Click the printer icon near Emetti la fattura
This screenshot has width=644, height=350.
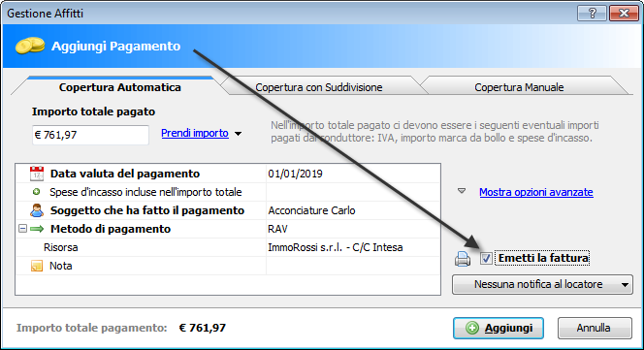[x=463, y=259]
